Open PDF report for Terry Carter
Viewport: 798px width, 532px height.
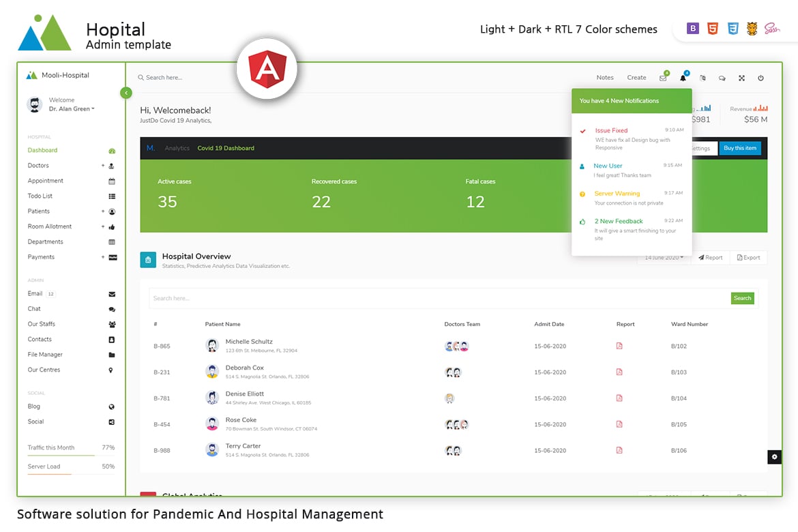point(619,449)
